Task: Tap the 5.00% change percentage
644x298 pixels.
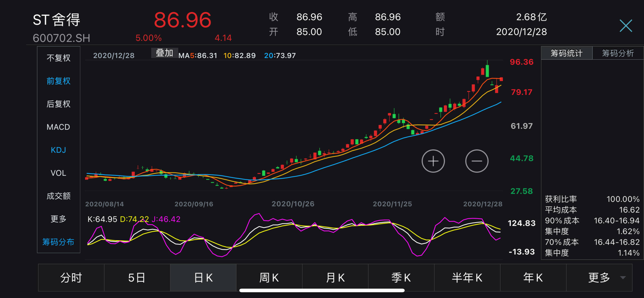Action: [x=149, y=38]
